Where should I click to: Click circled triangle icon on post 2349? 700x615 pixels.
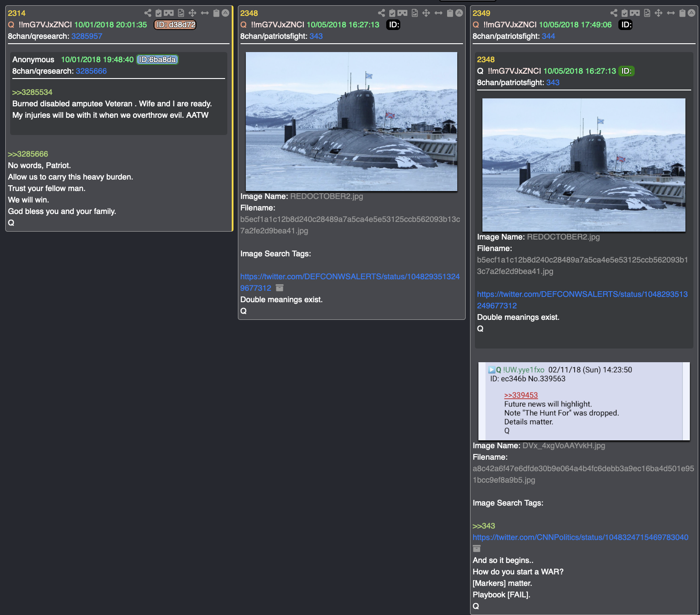point(692,13)
